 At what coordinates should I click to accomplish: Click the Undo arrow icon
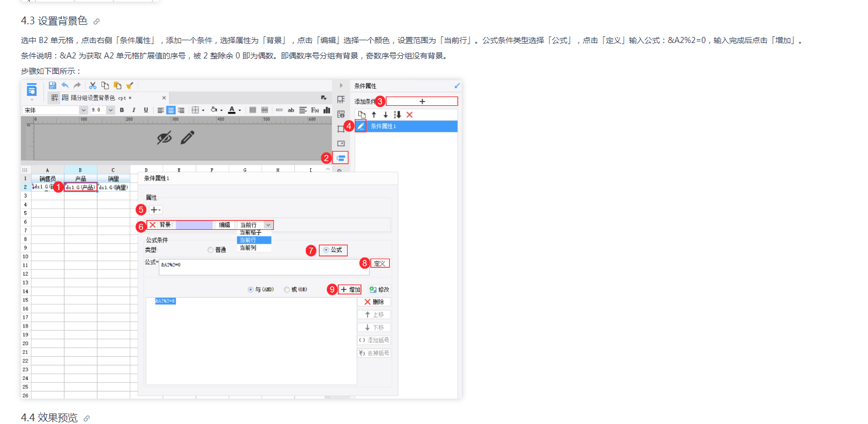[x=65, y=85]
